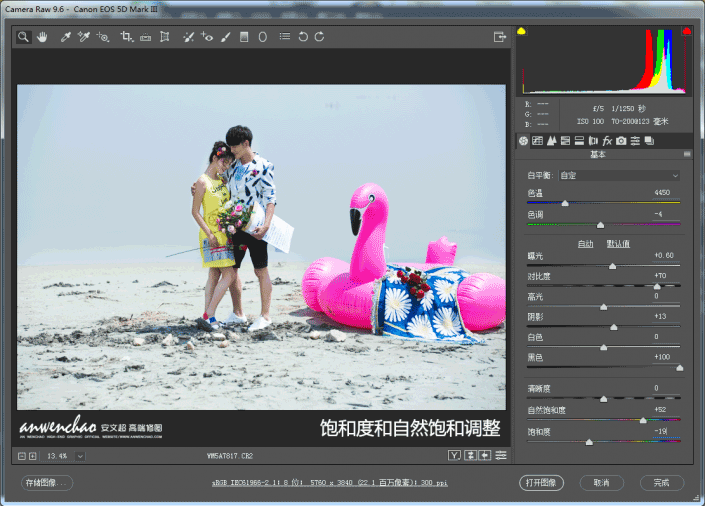Select the Hand tool
Viewport: 705px width, 506px height.
pos(42,37)
